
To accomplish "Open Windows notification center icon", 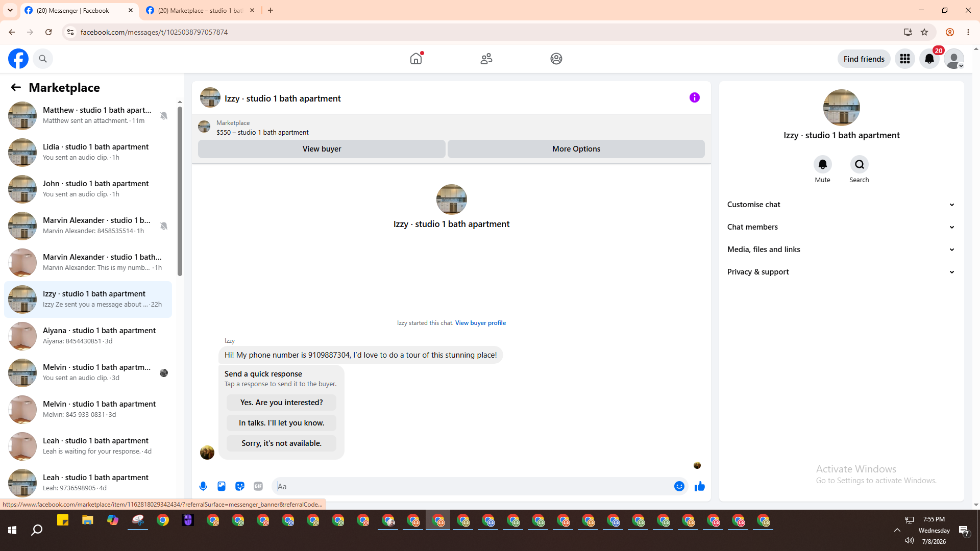I will pos(964,531).
